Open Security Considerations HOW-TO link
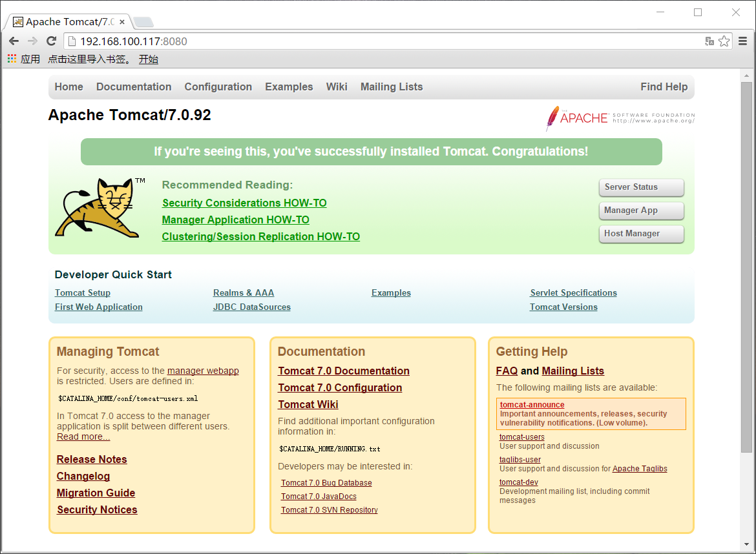 coord(244,203)
